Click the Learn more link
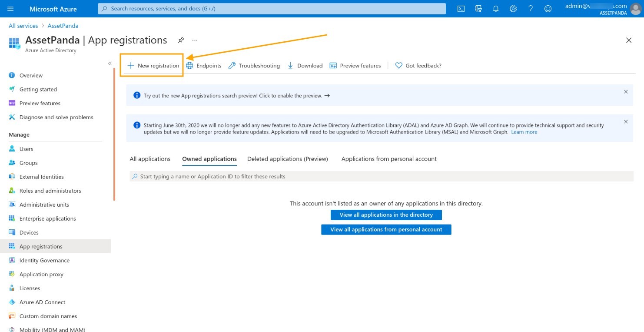 (x=524, y=132)
